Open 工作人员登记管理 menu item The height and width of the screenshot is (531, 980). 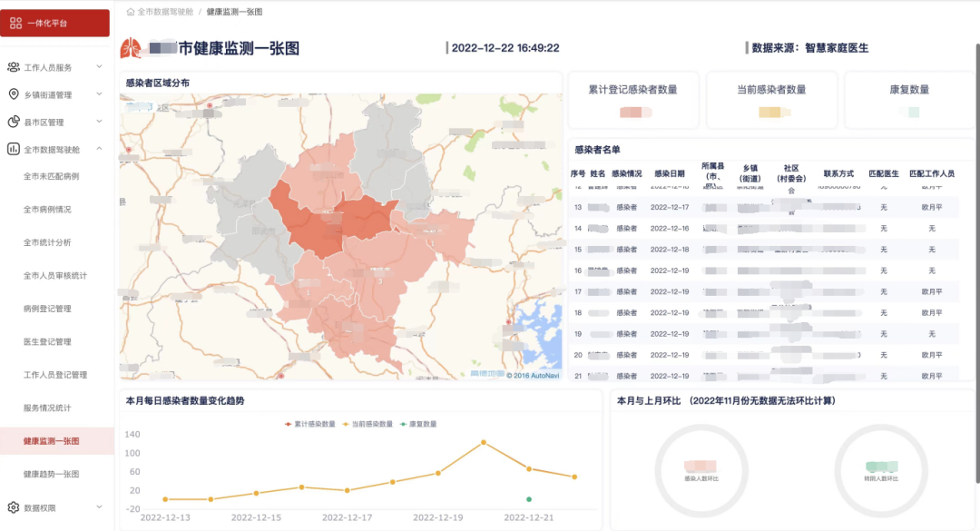[x=55, y=375]
